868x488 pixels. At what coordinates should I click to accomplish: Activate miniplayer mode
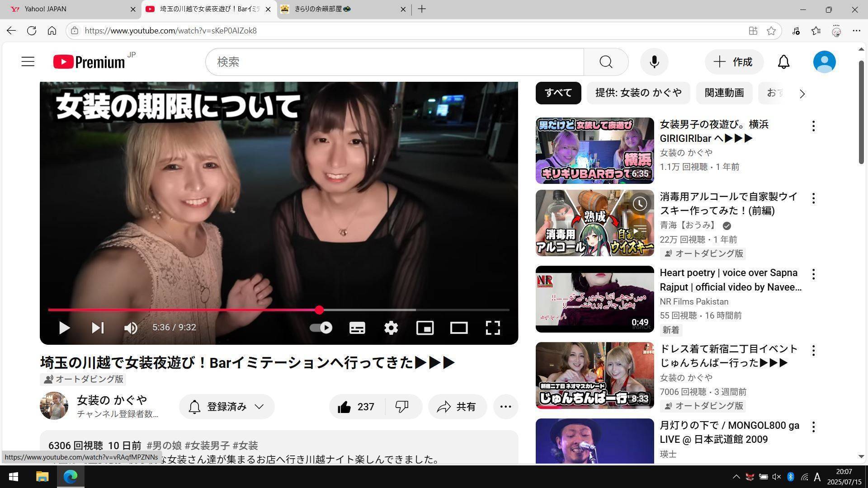pos(425,328)
